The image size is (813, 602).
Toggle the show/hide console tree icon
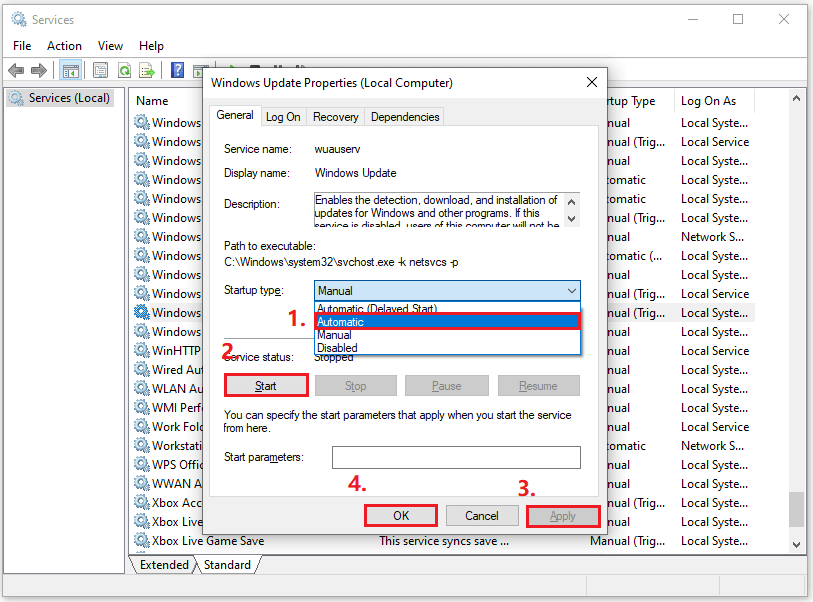[70, 71]
